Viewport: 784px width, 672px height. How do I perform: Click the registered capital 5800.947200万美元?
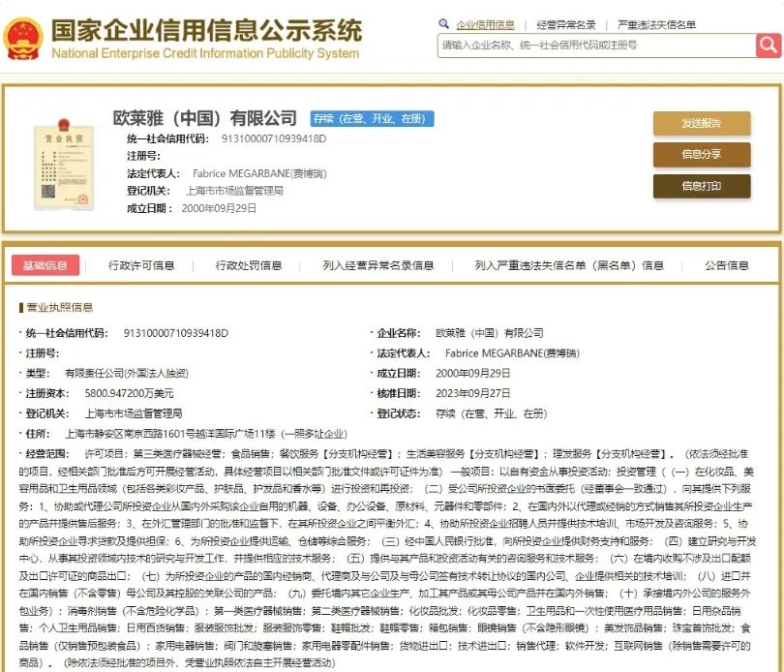[129, 393]
